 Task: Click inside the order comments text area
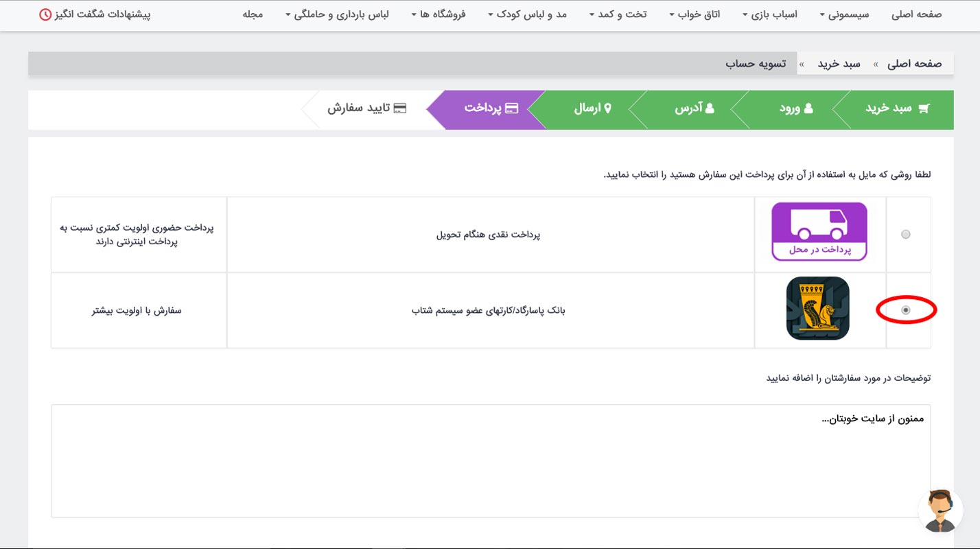tap(491, 467)
